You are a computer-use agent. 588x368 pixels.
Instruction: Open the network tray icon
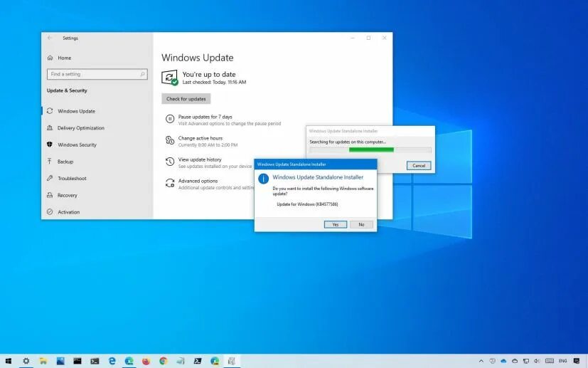[x=525, y=361]
